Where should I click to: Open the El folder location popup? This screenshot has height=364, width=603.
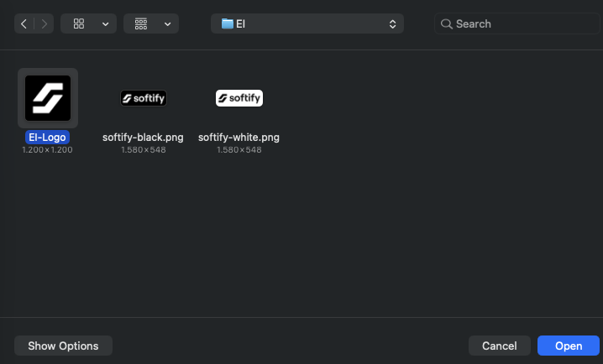307,23
